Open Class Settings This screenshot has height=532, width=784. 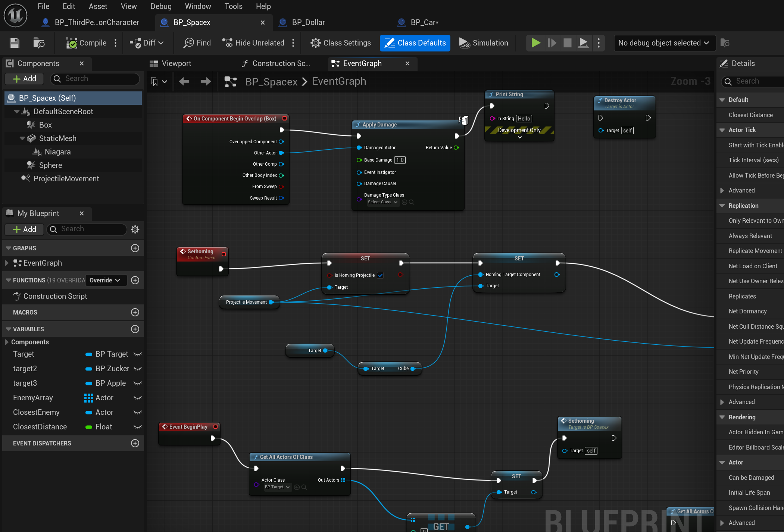(341, 43)
